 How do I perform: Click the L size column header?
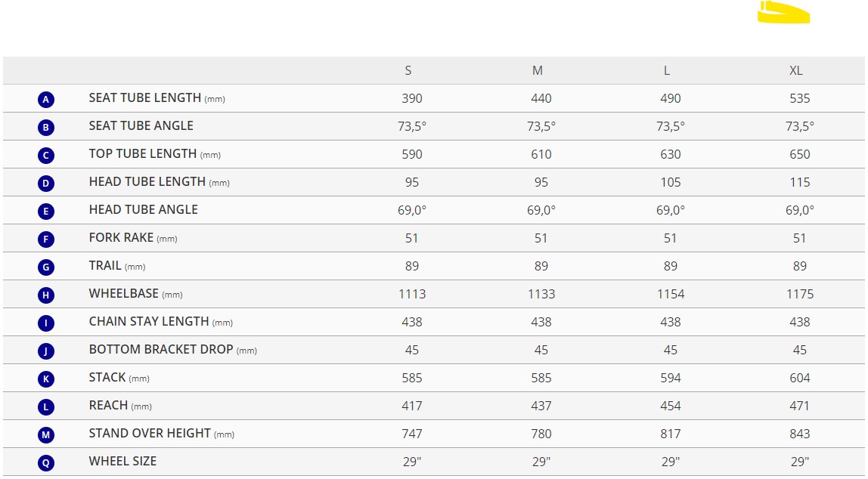tap(667, 71)
